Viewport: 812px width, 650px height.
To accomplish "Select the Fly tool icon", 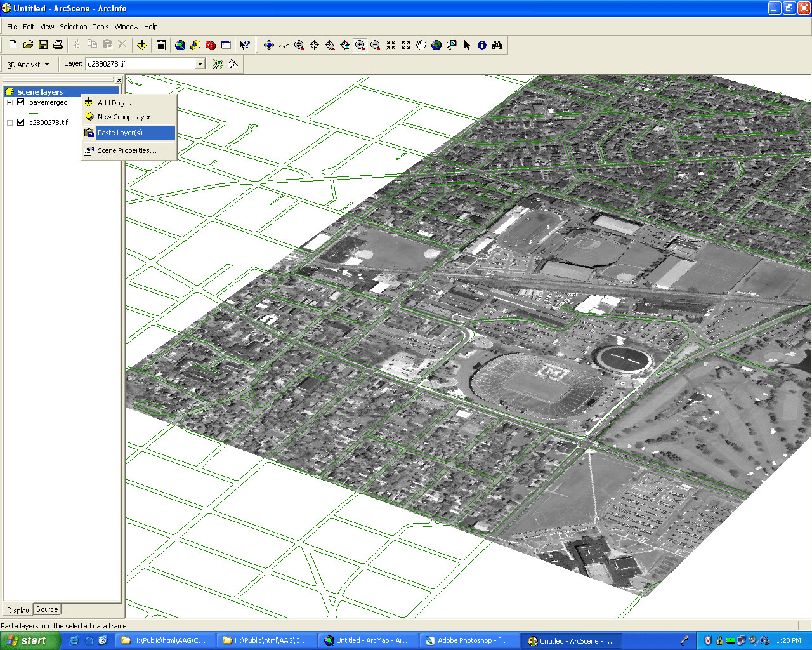I will (284, 45).
